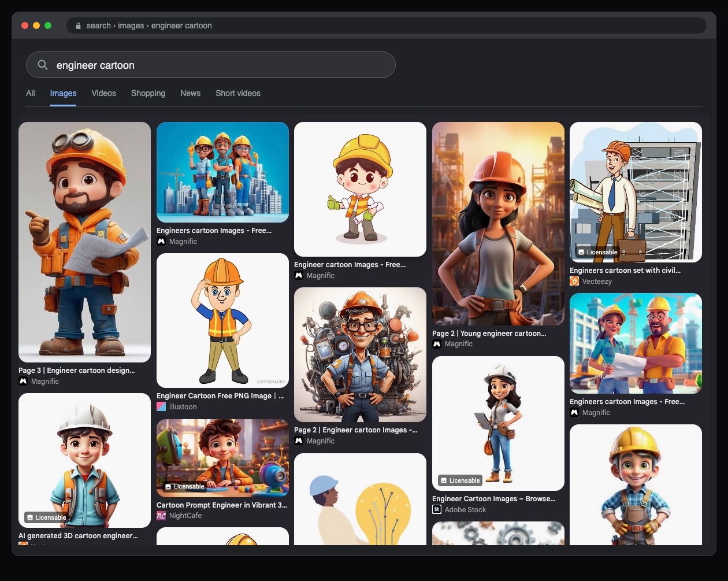Click the search magnifier icon

click(43, 65)
